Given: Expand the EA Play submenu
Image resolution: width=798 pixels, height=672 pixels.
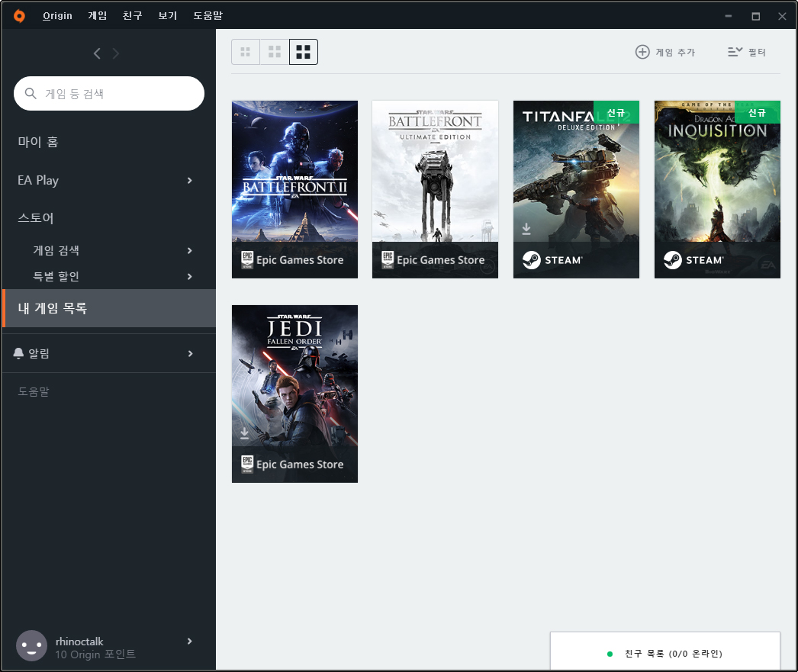Looking at the screenshot, I should (x=189, y=181).
